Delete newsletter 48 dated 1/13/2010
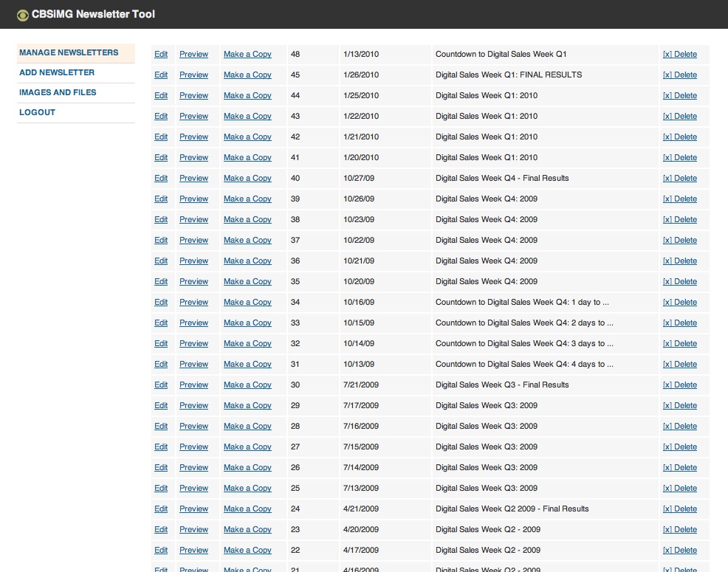This screenshot has height=572, width=728. [x=679, y=55]
